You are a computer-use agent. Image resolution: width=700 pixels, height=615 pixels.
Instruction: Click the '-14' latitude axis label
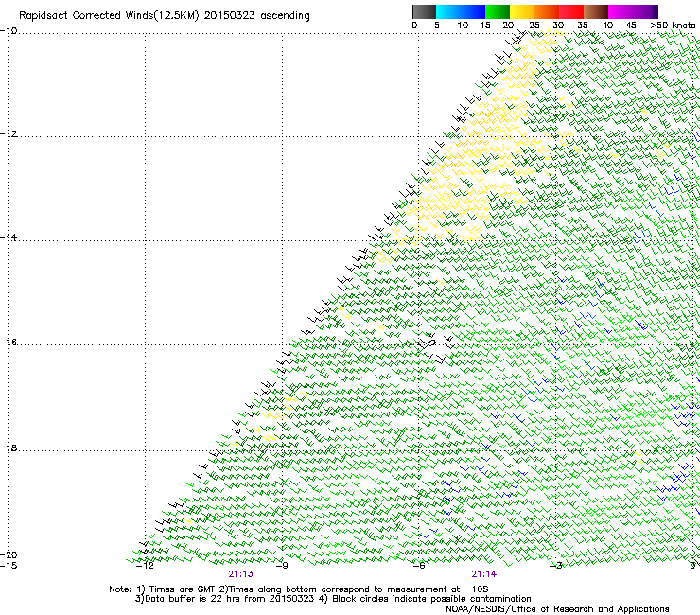pyautogui.click(x=9, y=237)
